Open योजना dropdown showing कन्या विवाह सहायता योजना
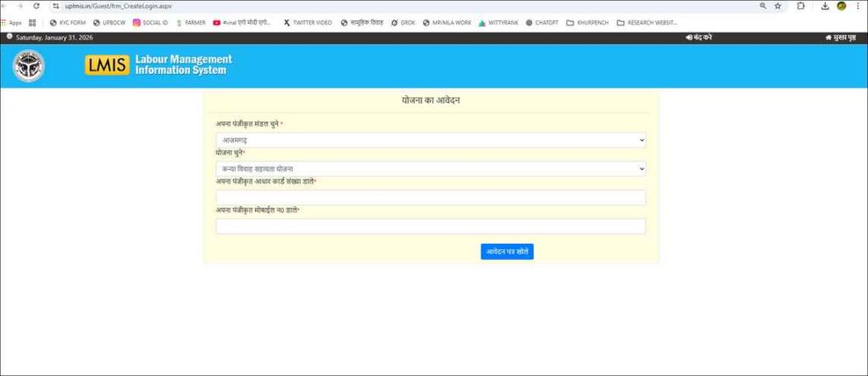Viewport: 868px width, 376px height. tap(431, 169)
